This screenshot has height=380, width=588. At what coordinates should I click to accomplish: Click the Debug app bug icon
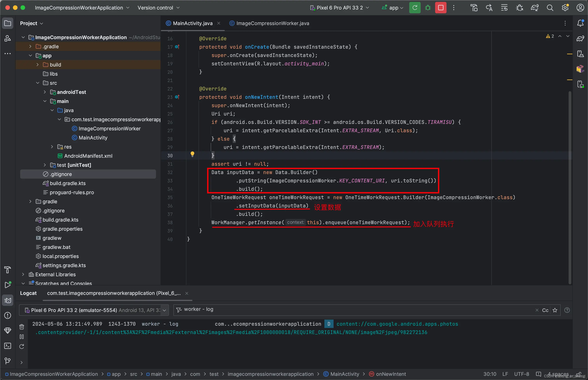point(428,8)
